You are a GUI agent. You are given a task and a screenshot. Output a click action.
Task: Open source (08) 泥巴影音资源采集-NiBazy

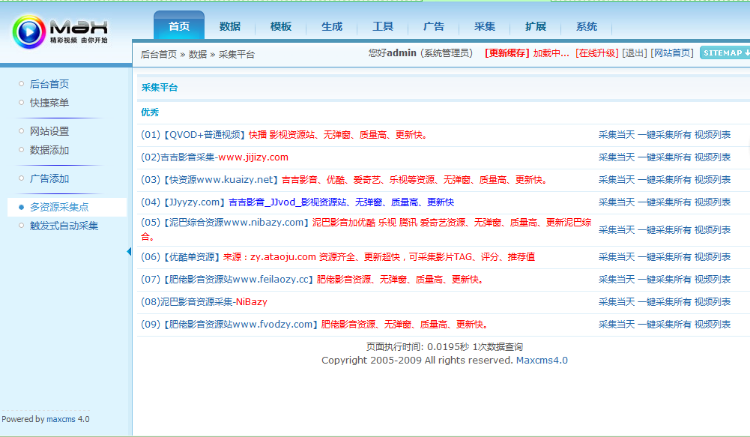204,302
